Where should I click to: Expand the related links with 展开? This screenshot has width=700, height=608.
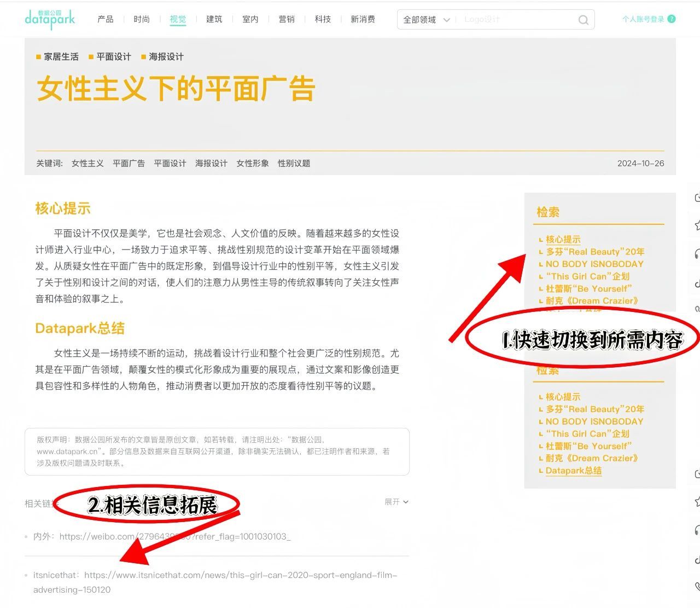pyautogui.click(x=396, y=502)
